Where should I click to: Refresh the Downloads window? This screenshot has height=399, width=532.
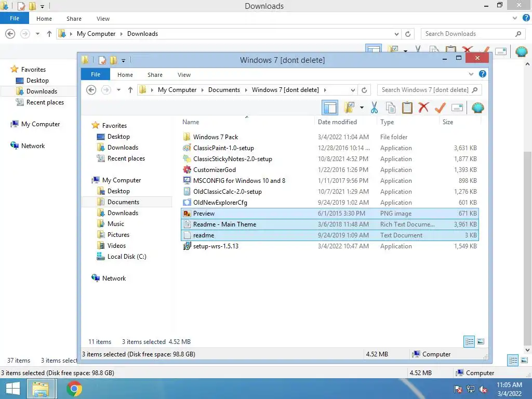click(408, 34)
